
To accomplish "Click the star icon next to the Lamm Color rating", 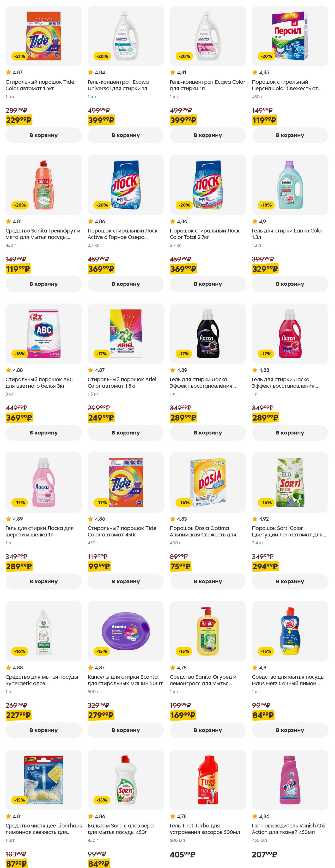I will tap(255, 221).
